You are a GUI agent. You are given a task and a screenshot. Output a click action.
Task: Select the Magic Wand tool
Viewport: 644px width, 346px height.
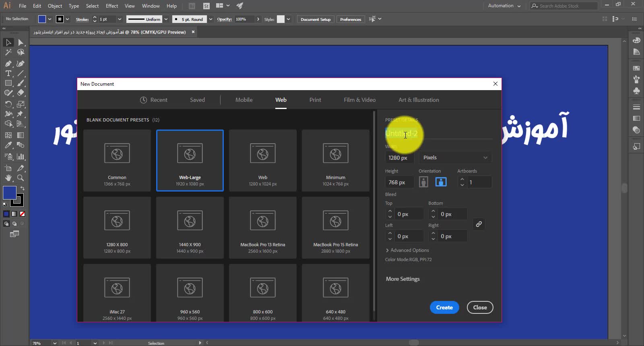click(x=8, y=52)
